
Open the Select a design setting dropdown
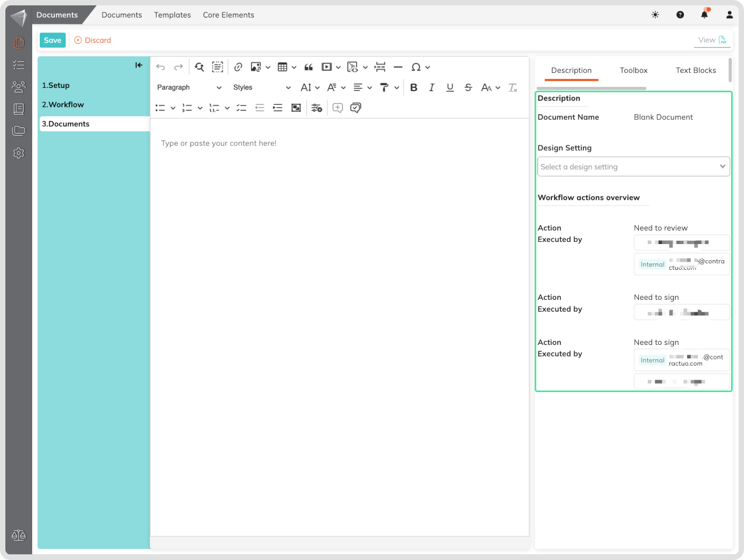point(633,167)
